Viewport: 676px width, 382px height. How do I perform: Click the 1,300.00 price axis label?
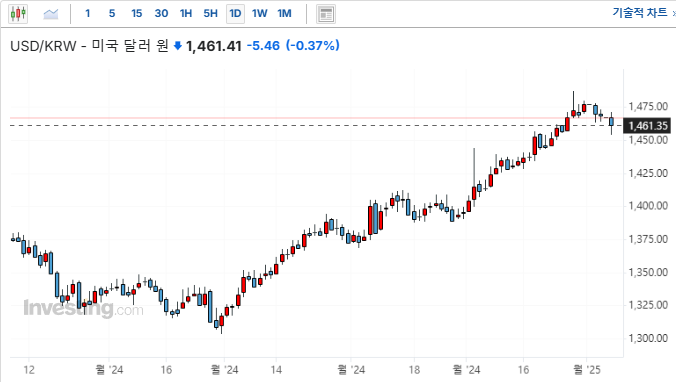click(648, 338)
